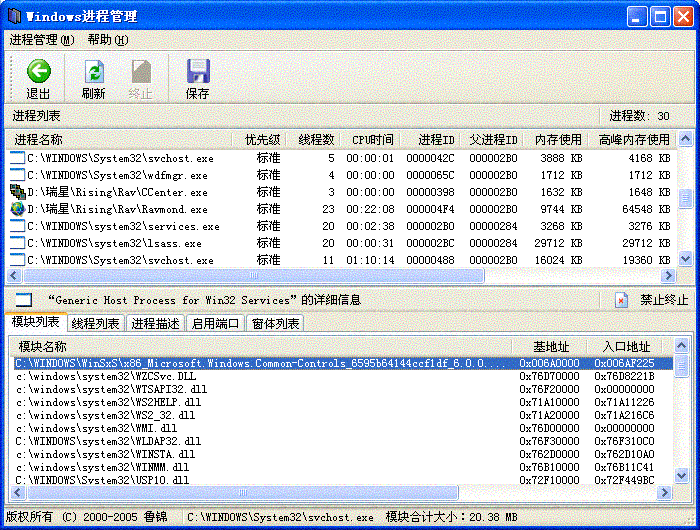This screenshot has width=700, height=530.
Task: Select the D:\瑞星\Rising\Rav\CCenter.exe row
Action: (x=341, y=192)
